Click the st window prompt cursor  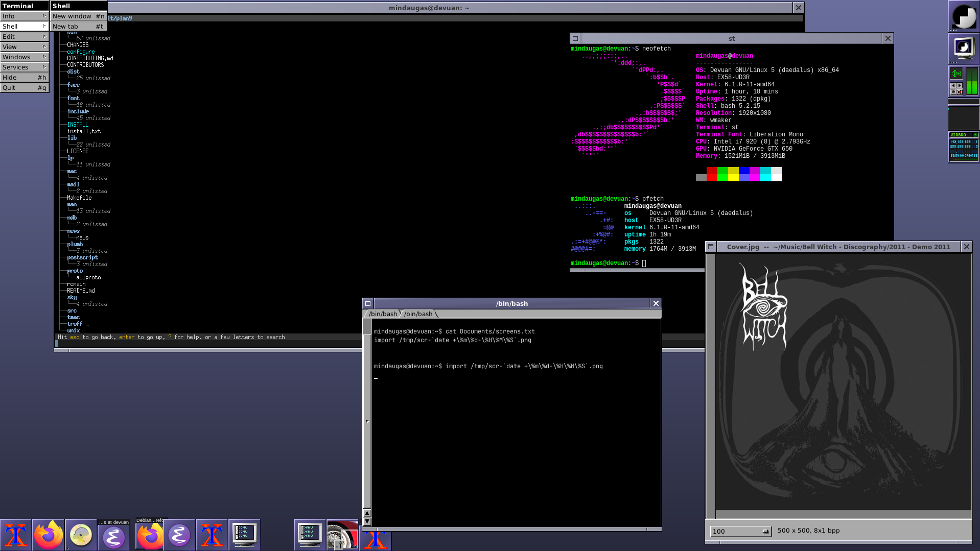[644, 263]
